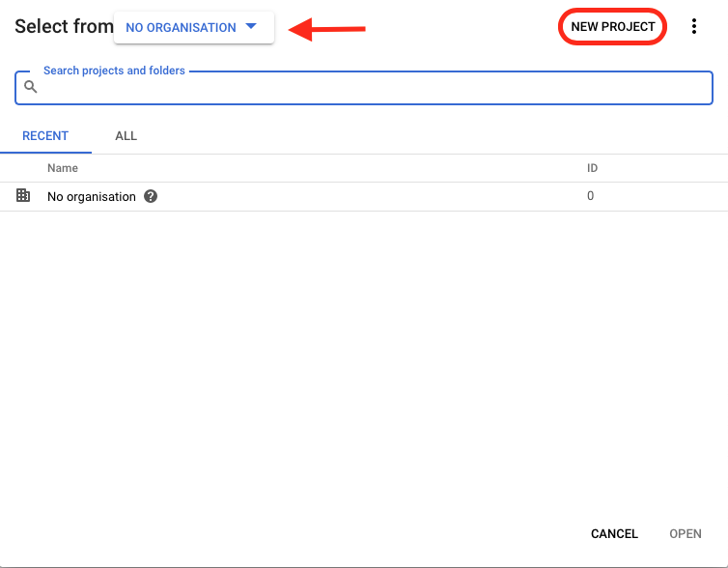This screenshot has height=568, width=728.
Task: Click the help question mark icon
Action: pos(151,196)
